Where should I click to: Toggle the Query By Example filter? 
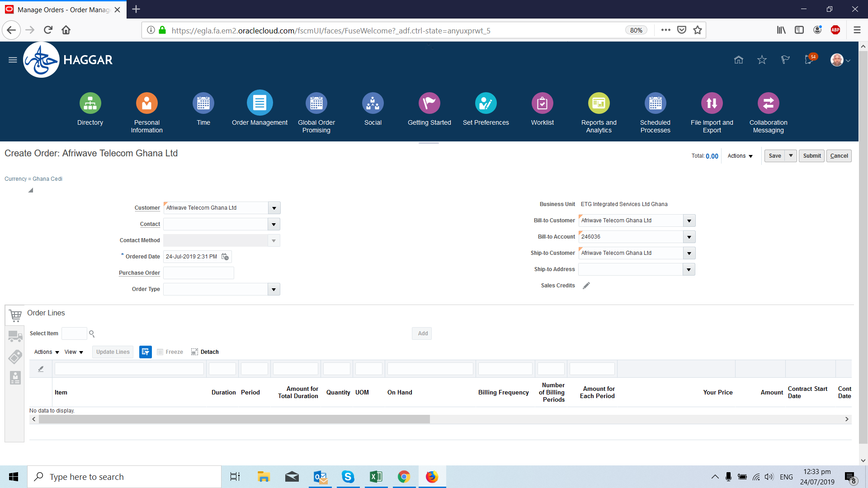[145, 352]
